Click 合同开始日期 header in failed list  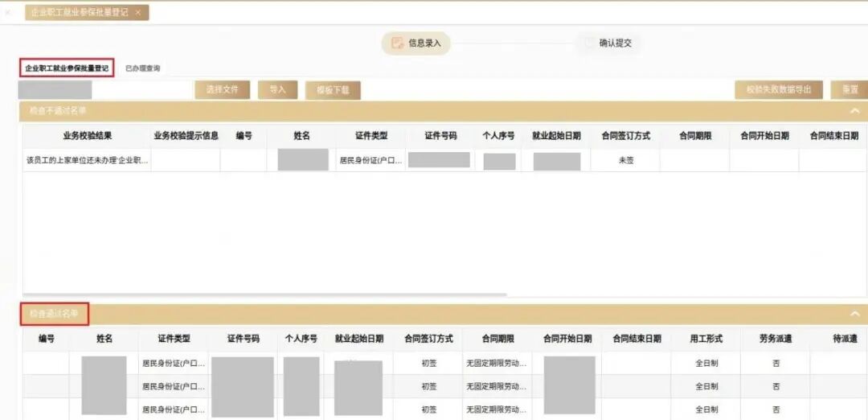click(764, 136)
